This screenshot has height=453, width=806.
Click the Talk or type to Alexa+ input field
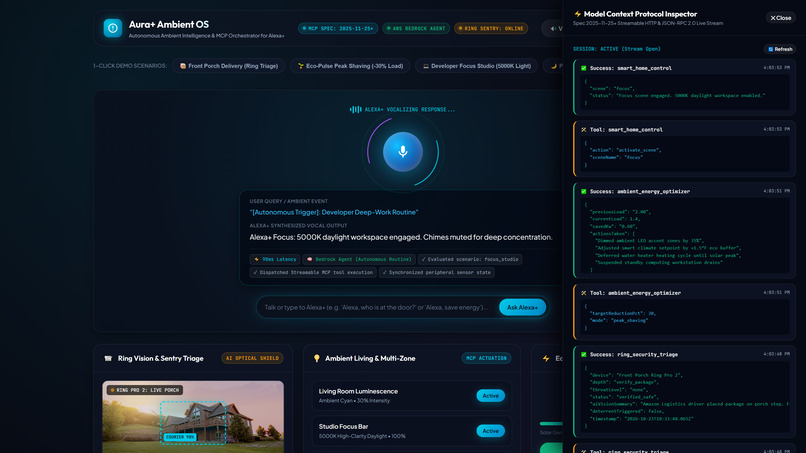(x=377, y=307)
